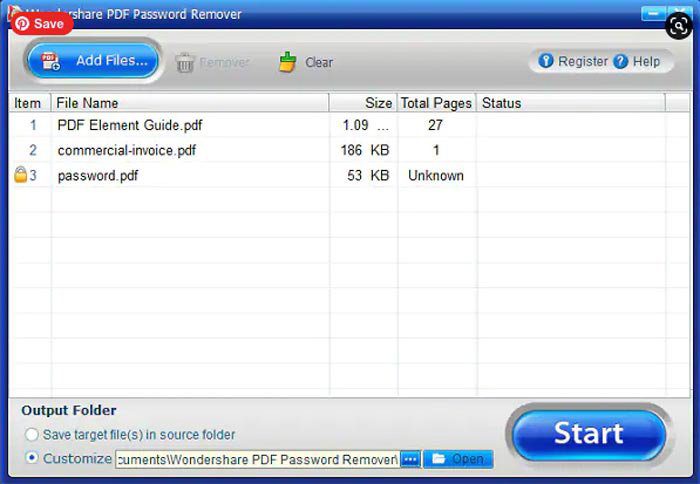Select password.pdf file name

98,175
